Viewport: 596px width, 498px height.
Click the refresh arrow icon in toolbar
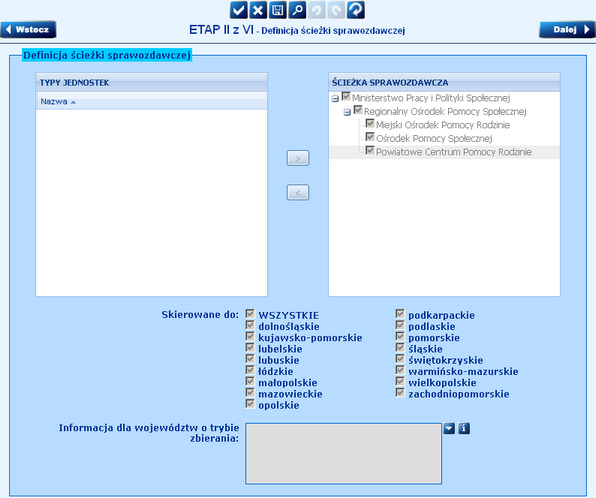(x=356, y=10)
